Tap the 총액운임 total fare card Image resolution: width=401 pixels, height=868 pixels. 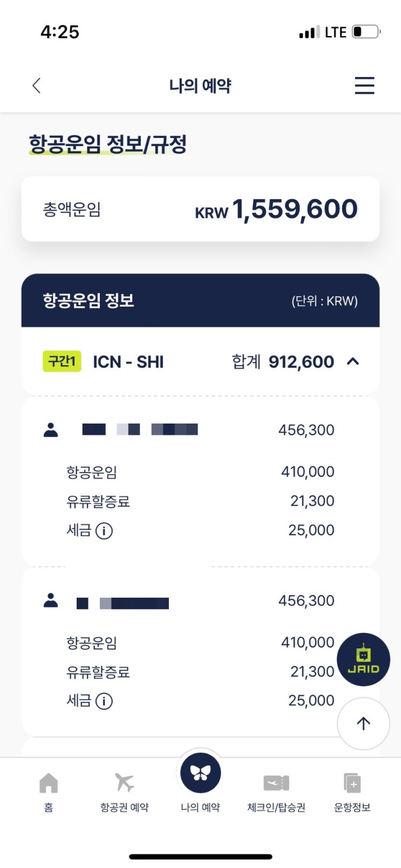pos(200,209)
